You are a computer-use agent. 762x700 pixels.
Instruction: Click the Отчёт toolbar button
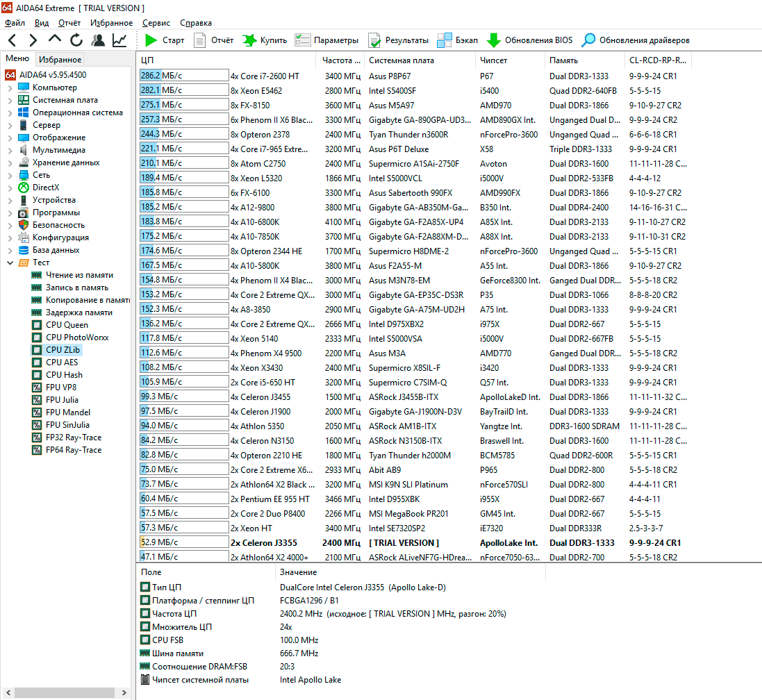(214, 40)
